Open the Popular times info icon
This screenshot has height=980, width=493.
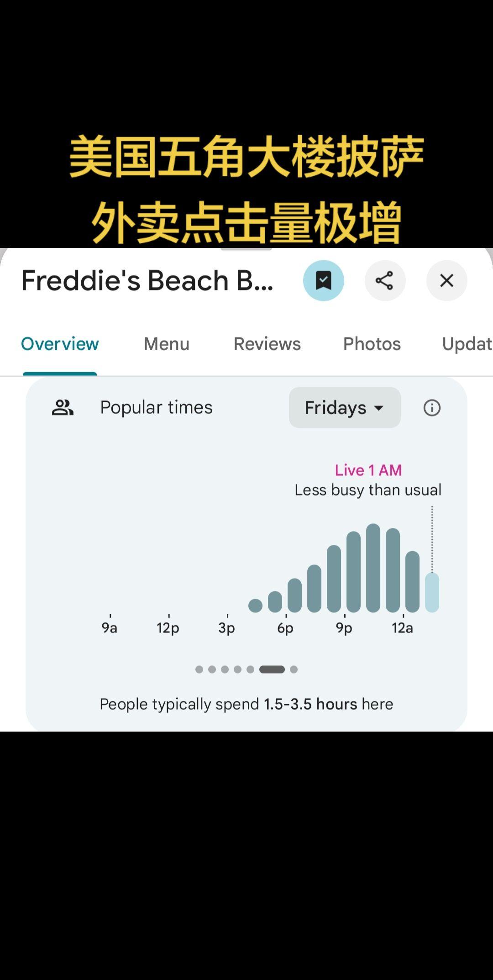click(432, 407)
